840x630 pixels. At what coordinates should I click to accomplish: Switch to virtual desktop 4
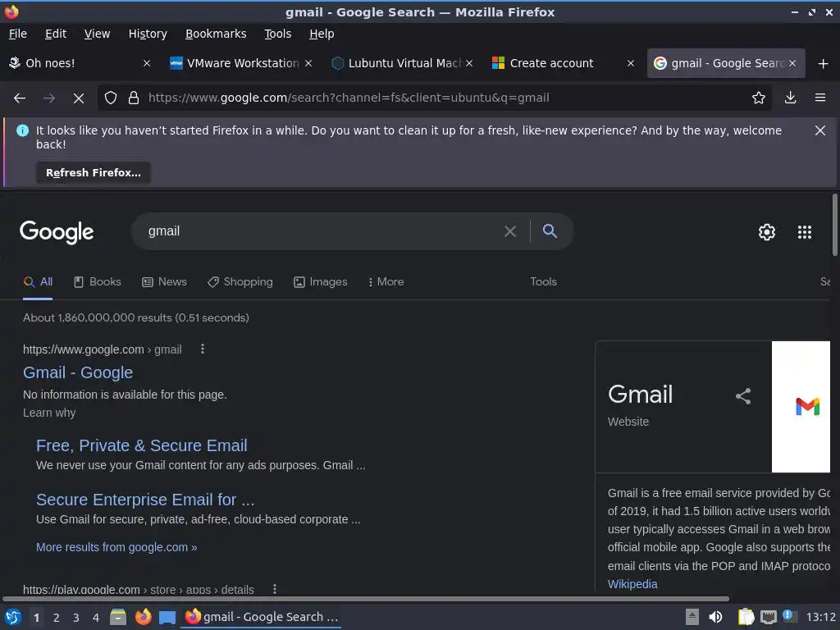96,618
